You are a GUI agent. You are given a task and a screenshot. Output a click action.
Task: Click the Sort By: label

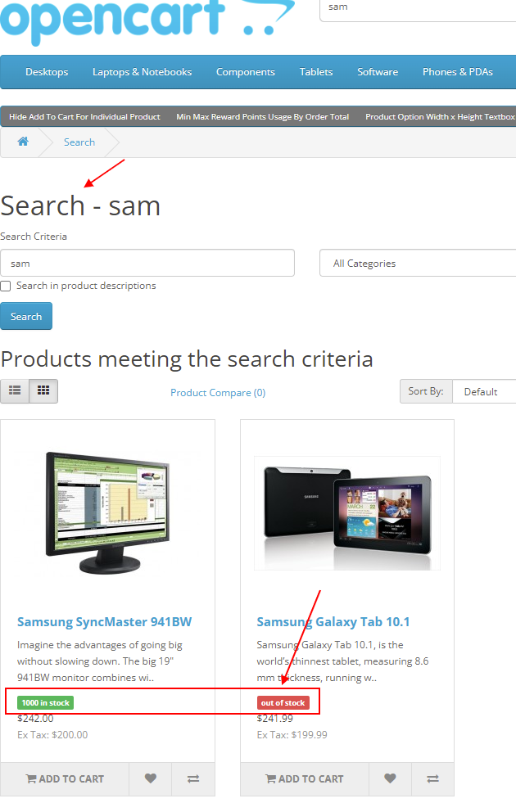click(426, 391)
